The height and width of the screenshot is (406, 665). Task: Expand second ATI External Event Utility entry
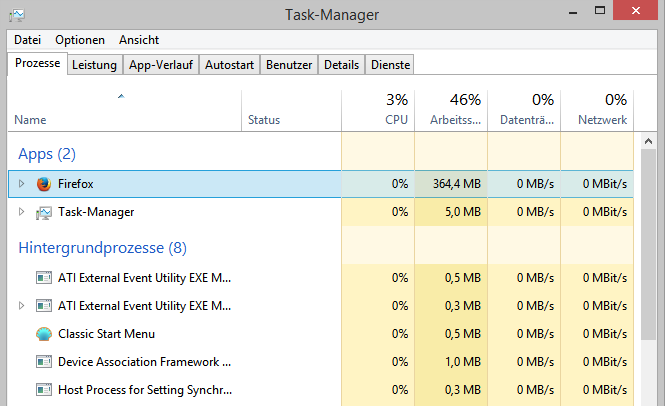(x=21, y=305)
